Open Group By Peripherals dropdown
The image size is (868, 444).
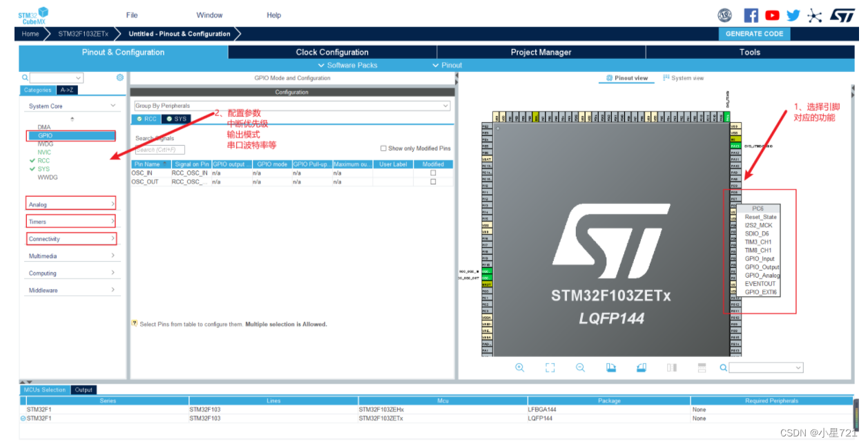tap(292, 106)
